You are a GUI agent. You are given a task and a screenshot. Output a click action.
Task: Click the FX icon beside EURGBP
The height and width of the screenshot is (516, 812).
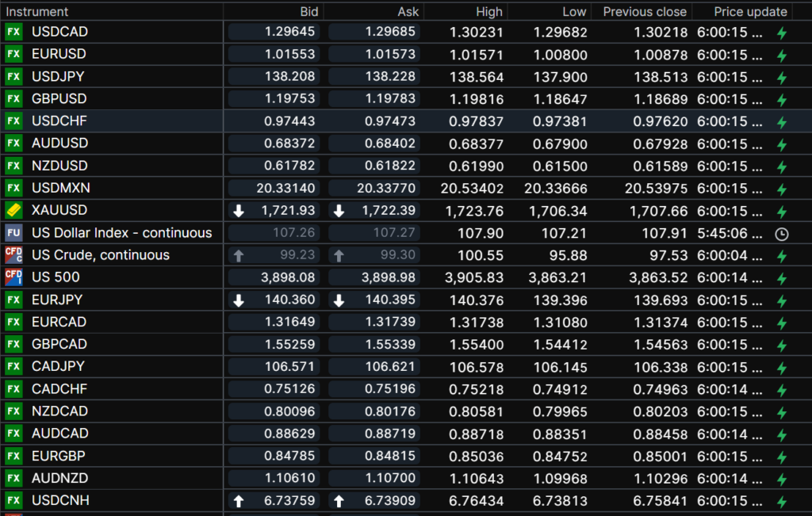coord(13,456)
